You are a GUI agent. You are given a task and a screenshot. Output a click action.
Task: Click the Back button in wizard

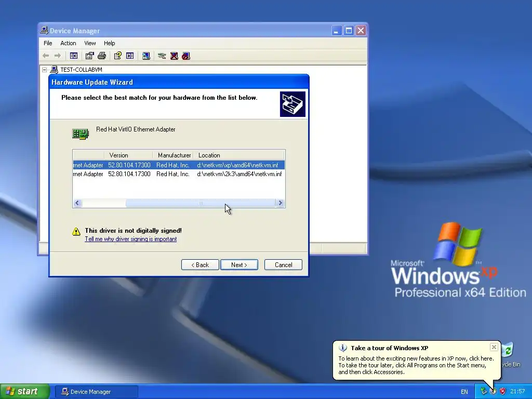pyautogui.click(x=200, y=265)
